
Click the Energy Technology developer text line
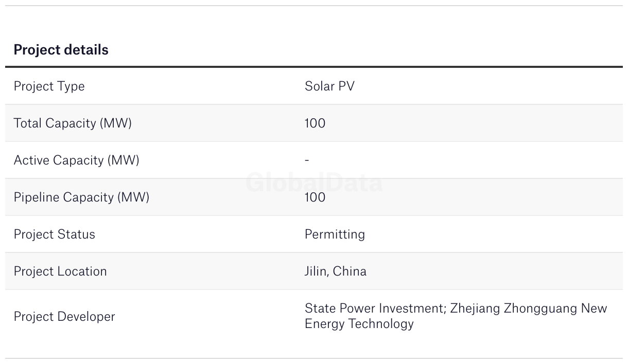[359, 324]
